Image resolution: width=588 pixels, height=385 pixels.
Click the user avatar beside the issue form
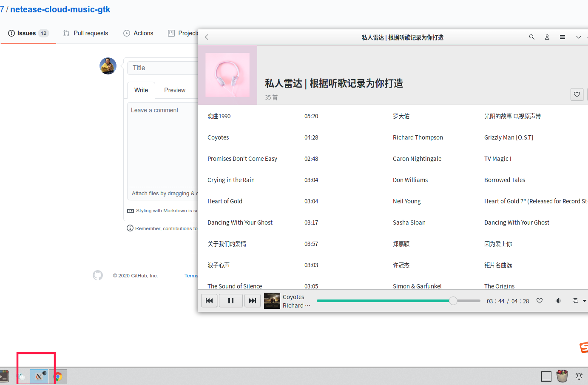tap(108, 66)
